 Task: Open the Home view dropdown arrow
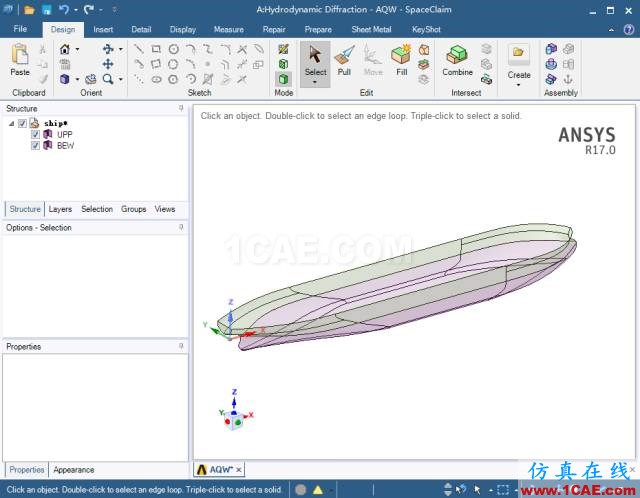click(x=77, y=49)
